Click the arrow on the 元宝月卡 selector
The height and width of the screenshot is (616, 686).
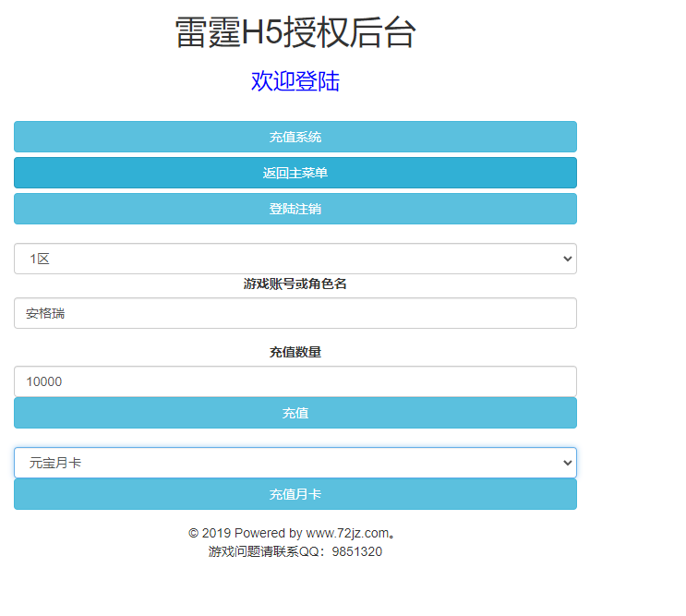[x=567, y=464]
